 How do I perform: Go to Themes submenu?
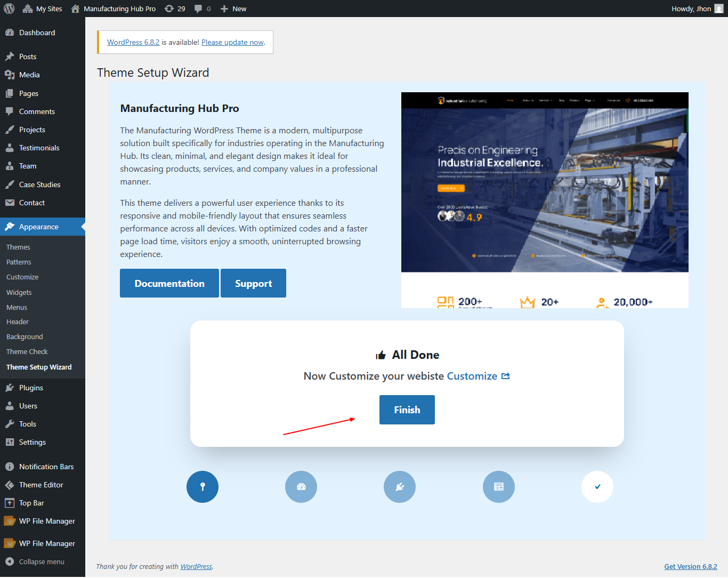click(18, 247)
